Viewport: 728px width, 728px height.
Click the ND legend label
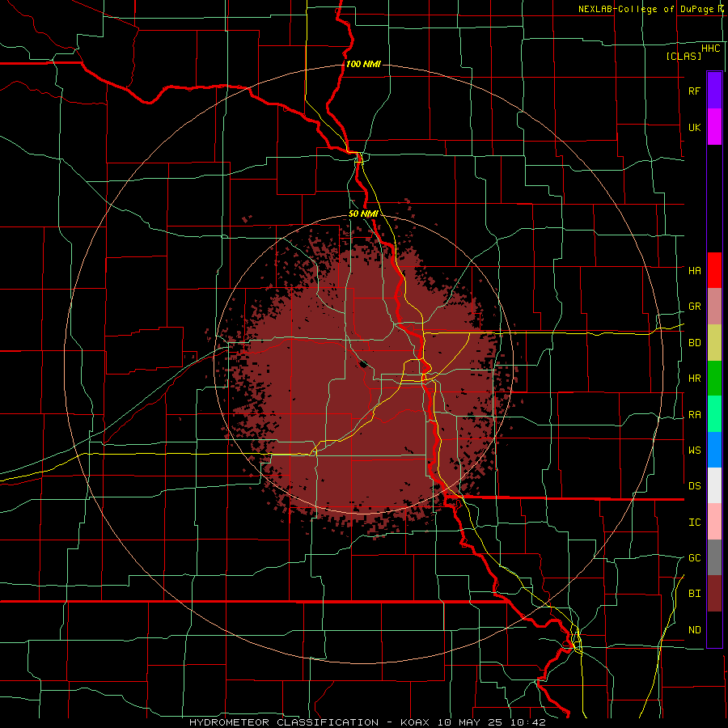click(694, 630)
